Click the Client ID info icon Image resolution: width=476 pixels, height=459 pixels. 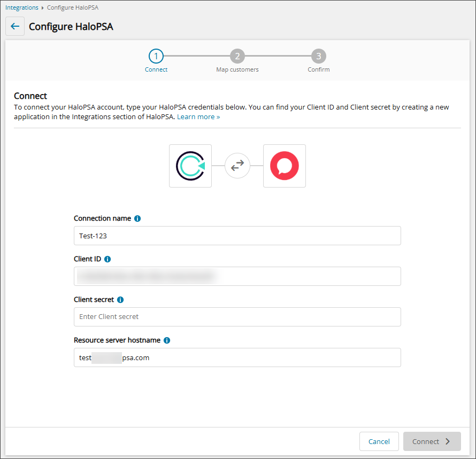coord(108,259)
